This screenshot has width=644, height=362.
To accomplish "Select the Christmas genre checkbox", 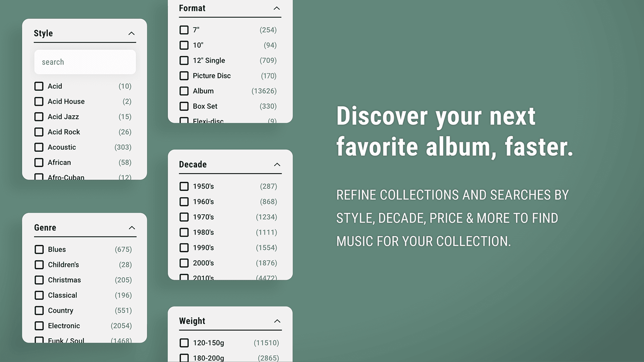I will point(39,280).
